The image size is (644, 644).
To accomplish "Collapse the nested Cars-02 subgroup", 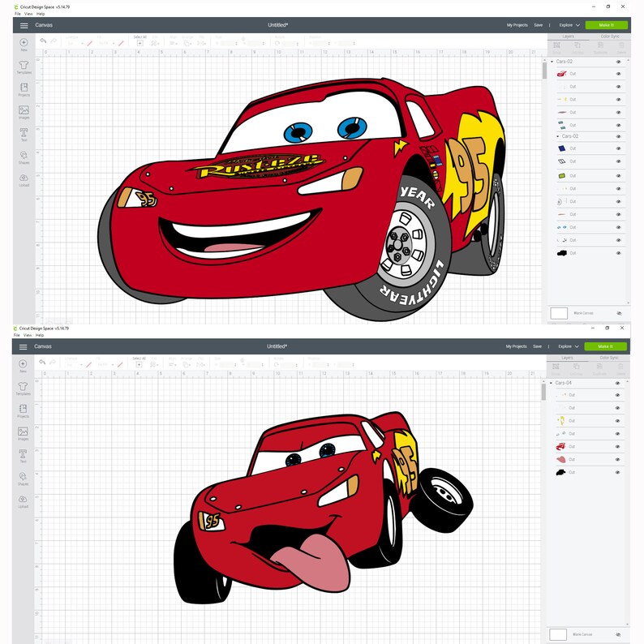I will (558, 136).
